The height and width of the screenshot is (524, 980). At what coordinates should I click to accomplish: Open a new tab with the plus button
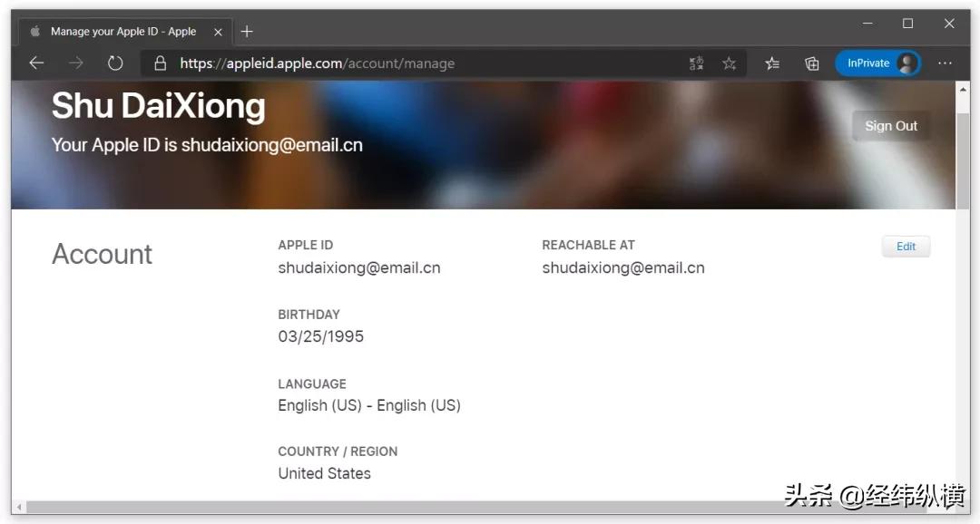pyautogui.click(x=247, y=31)
